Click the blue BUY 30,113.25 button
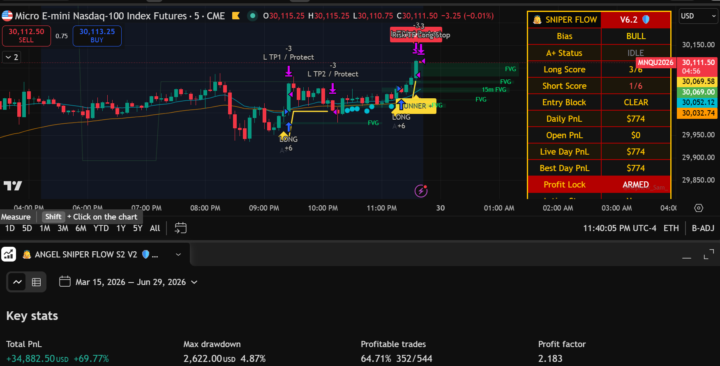Screen dimensions: 720x366 point(97,36)
